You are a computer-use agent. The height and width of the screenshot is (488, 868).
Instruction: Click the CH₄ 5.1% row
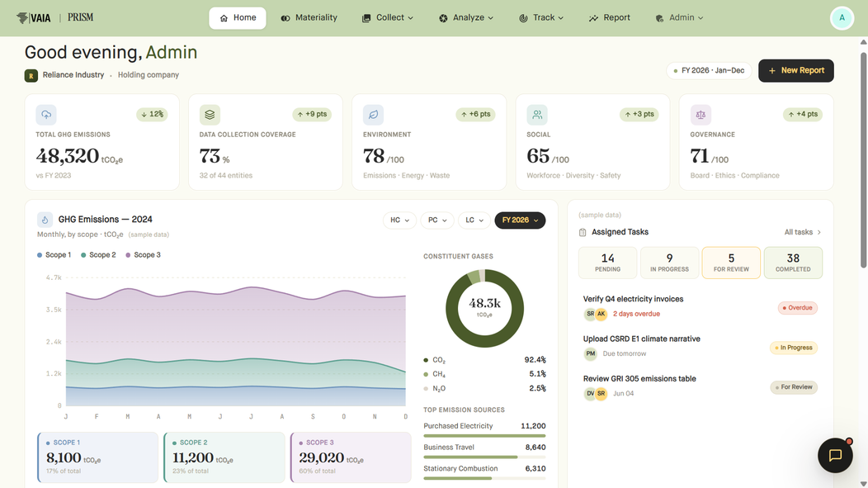click(484, 374)
